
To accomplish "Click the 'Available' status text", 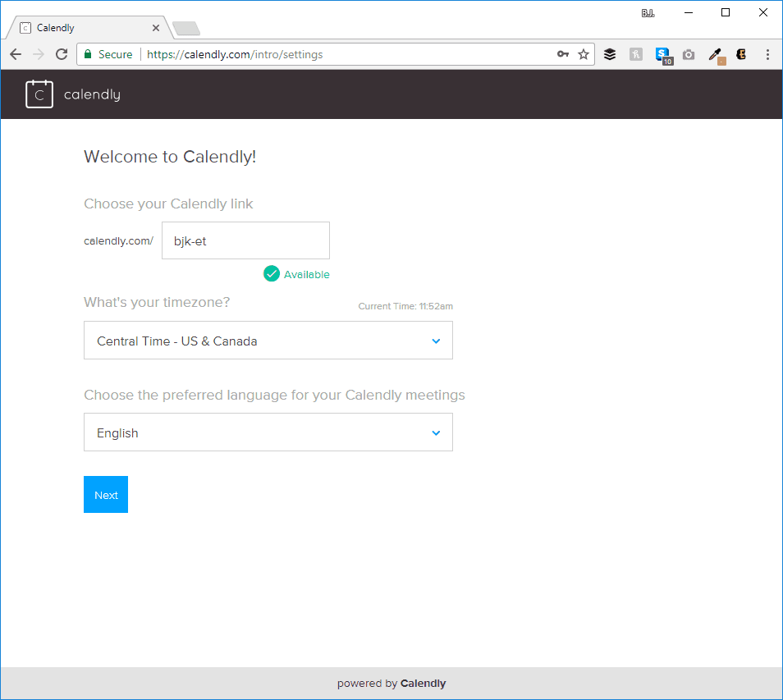I will (307, 274).
